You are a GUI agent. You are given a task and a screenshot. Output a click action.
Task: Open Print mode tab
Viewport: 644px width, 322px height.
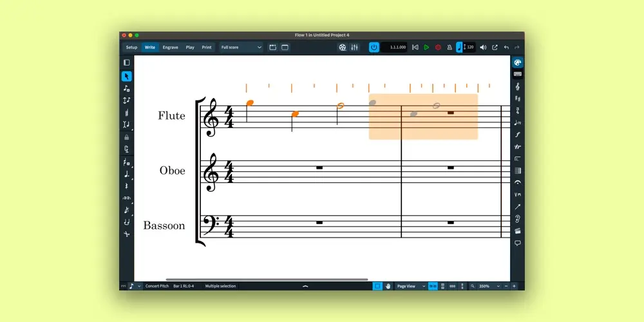207,47
